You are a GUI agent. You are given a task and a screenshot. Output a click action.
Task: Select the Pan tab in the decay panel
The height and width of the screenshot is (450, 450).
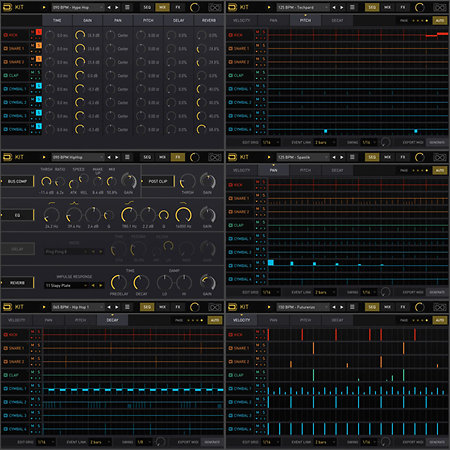coord(49,320)
